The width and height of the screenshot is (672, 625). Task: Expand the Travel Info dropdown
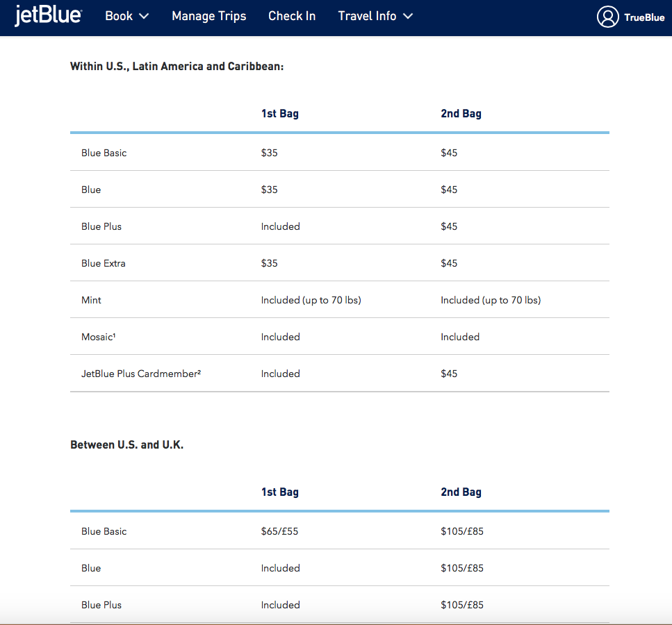[x=375, y=16]
